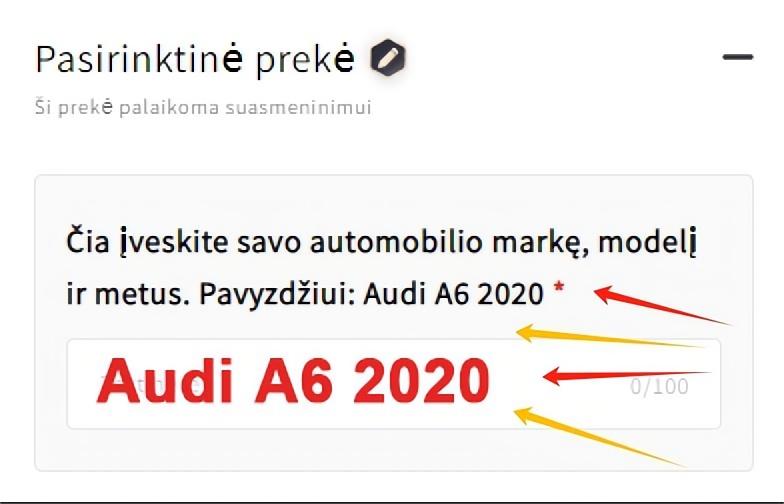Click the top red arrow near the asterisk
The image size is (784, 504).
662,305
